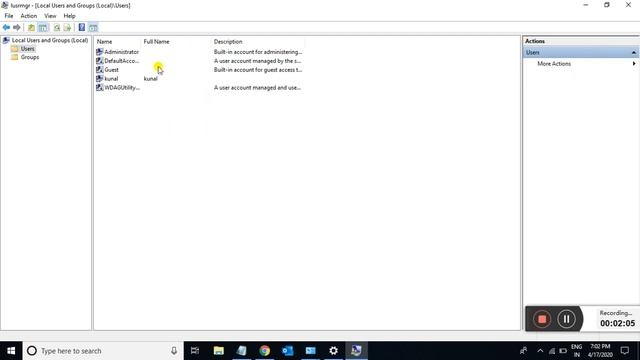
Task: Click the DefaultAccount user icon
Action: (x=100, y=61)
